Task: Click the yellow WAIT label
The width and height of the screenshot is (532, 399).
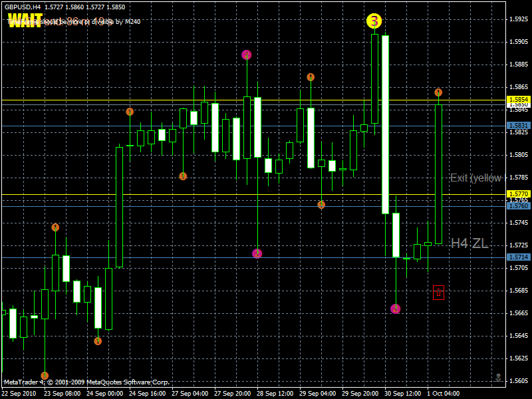Action: tap(25, 21)
